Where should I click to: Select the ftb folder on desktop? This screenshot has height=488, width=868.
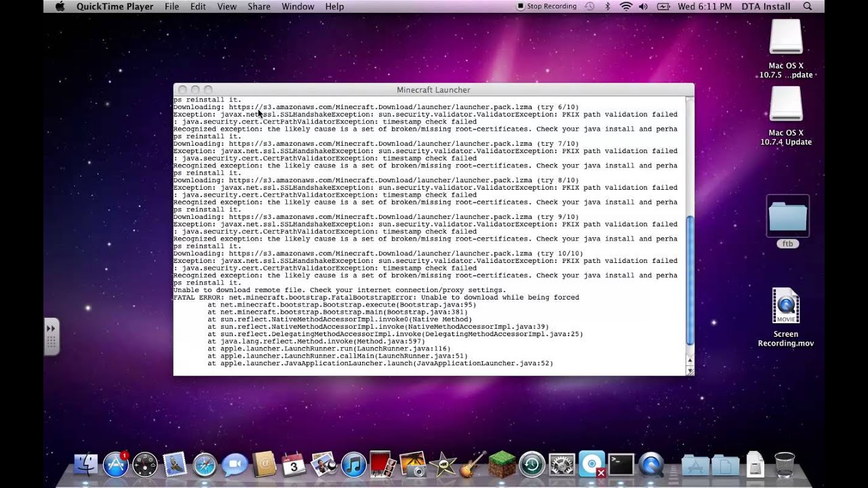coord(787,222)
